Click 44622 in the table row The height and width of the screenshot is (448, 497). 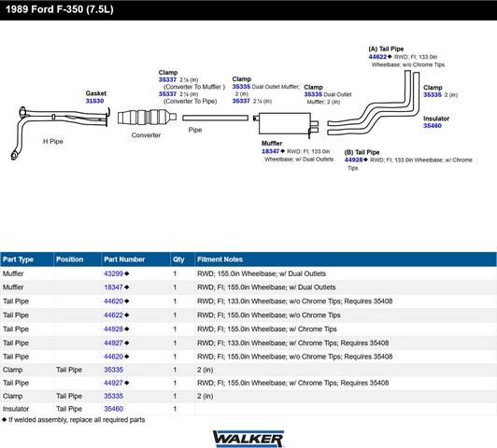113,315
